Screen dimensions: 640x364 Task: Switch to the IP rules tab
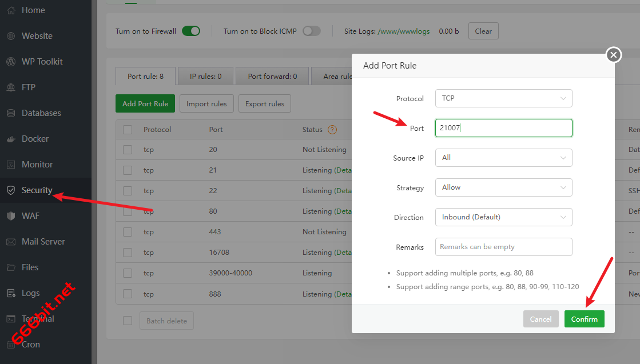click(x=205, y=76)
